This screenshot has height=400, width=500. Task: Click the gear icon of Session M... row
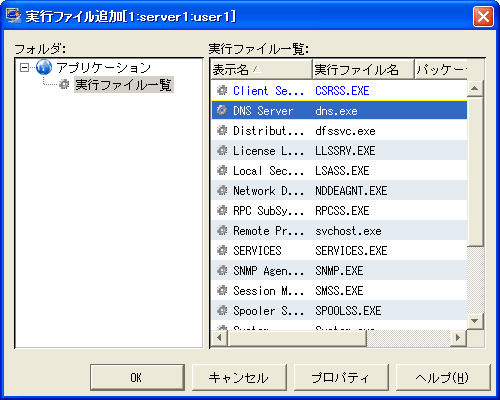pyautogui.click(x=222, y=290)
